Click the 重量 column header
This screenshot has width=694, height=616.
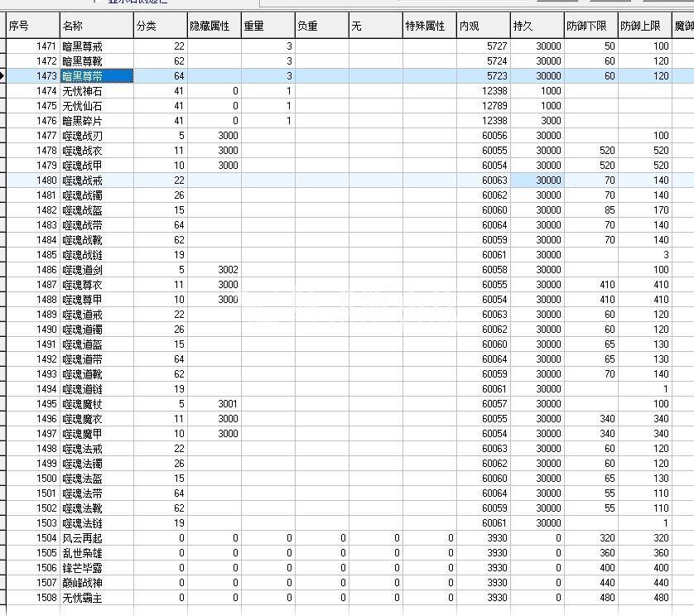[x=267, y=26]
